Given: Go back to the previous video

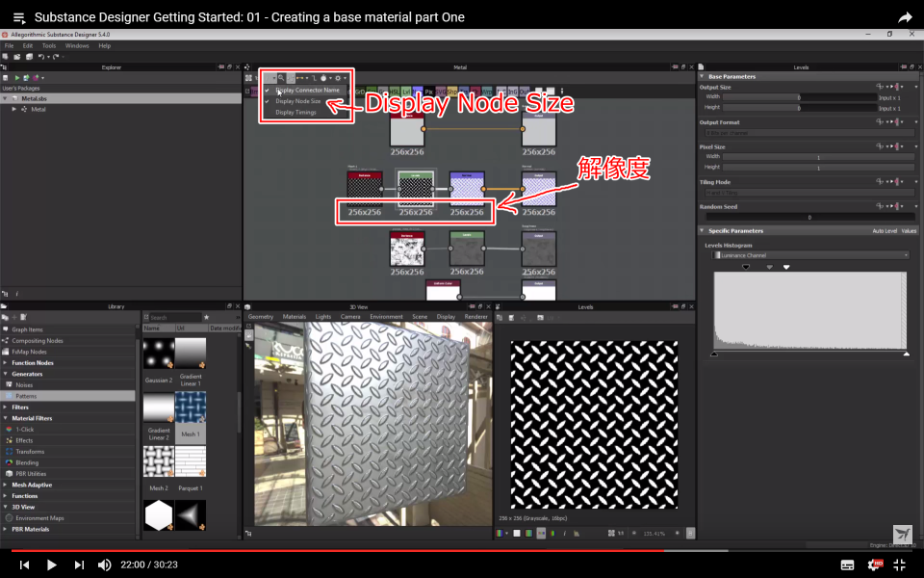Looking at the screenshot, I should click(x=24, y=565).
